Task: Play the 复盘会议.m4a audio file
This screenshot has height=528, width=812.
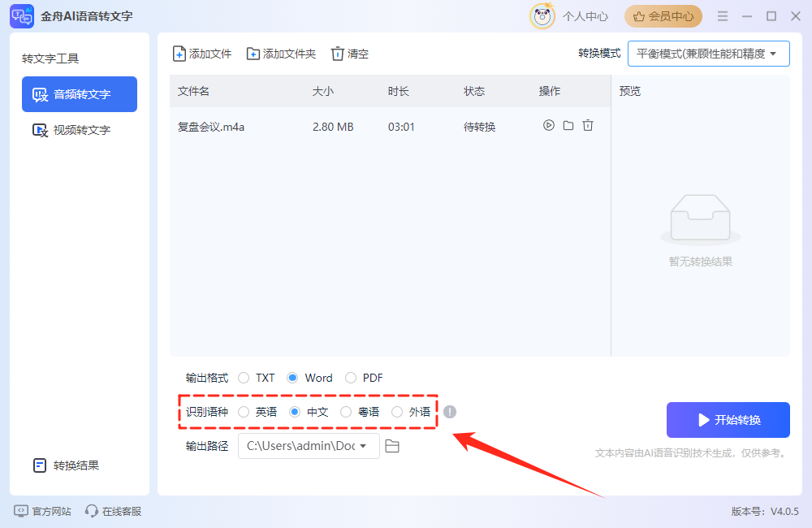Action: point(548,125)
